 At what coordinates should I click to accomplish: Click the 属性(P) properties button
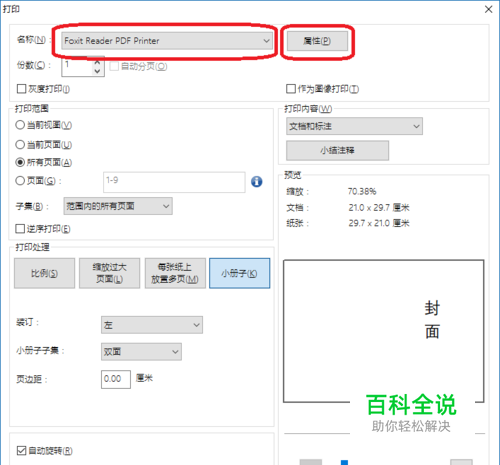click(x=317, y=41)
